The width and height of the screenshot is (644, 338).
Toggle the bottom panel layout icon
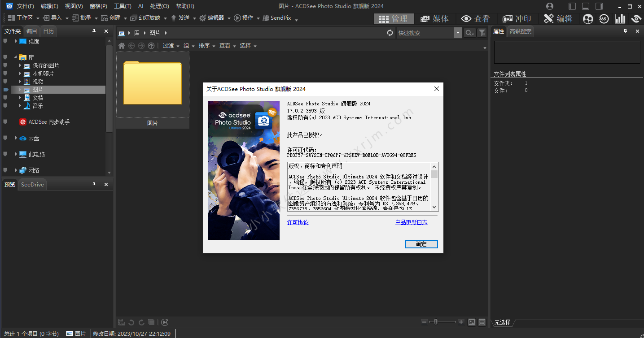[586, 6]
